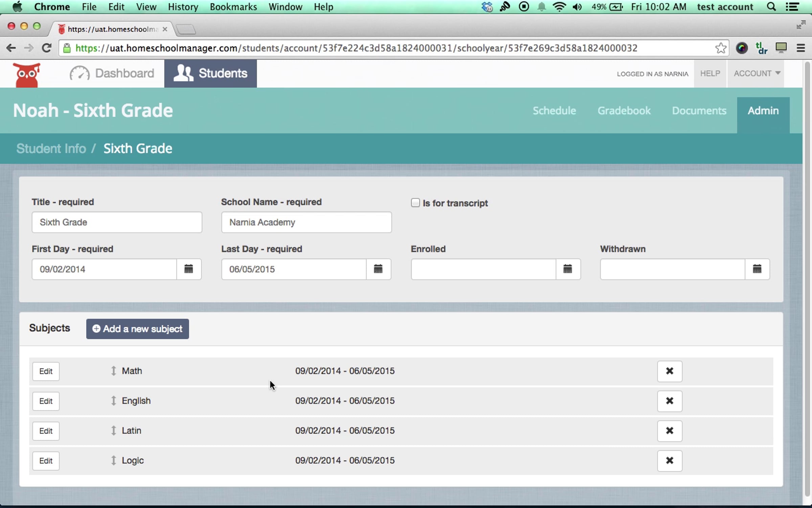Viewport: 812px width, 508px height.
Task: Open the History menu in menu bar
Action: point(183,7)
